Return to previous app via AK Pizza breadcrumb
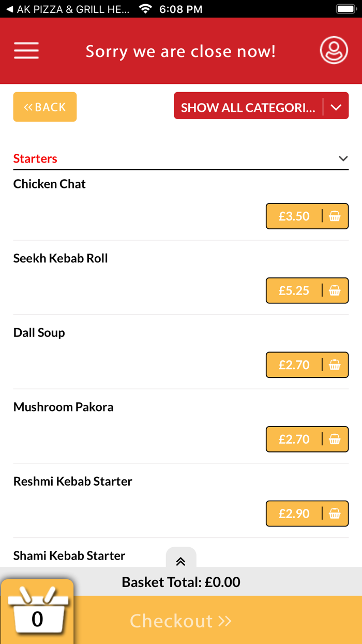 pyautogui.click(x=68, y=9)
